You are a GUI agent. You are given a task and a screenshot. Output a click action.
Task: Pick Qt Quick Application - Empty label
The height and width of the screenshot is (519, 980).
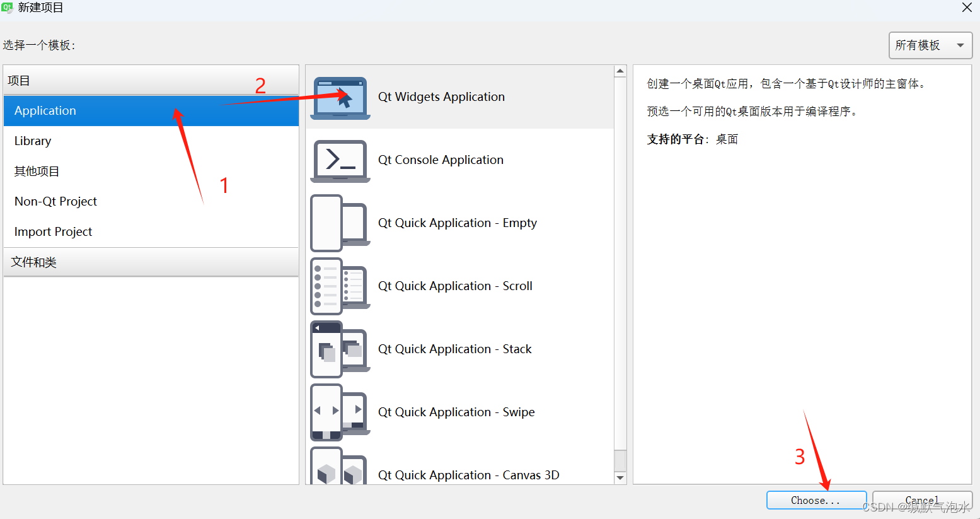(458, 223)
